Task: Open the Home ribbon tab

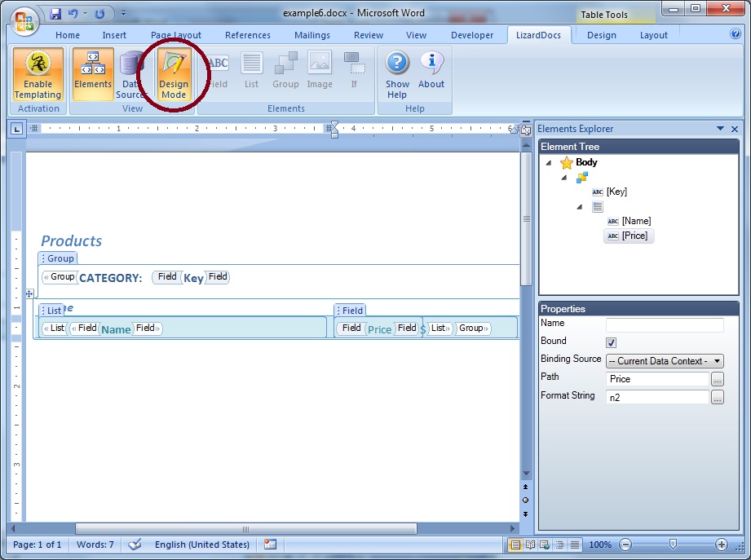Action: [x=68, y=35]
